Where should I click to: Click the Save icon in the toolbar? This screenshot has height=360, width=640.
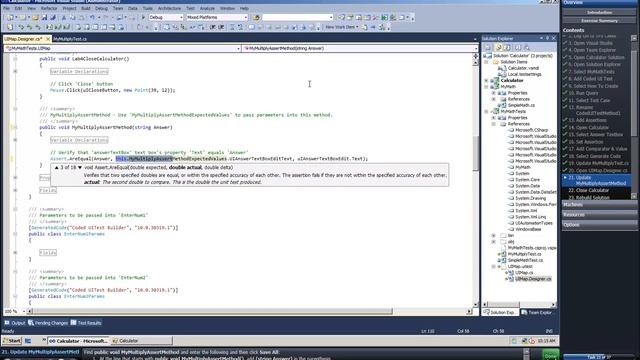[x=44, y=18]
